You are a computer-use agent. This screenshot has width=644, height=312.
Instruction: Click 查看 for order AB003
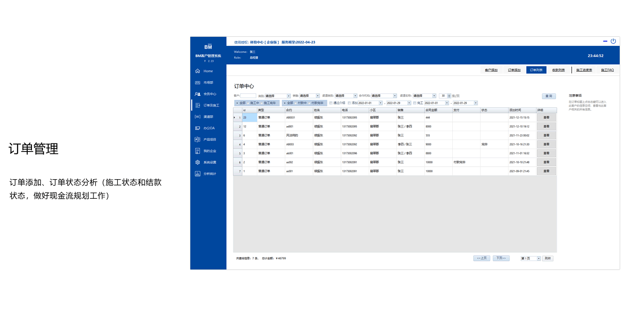[x=546, y=144]
